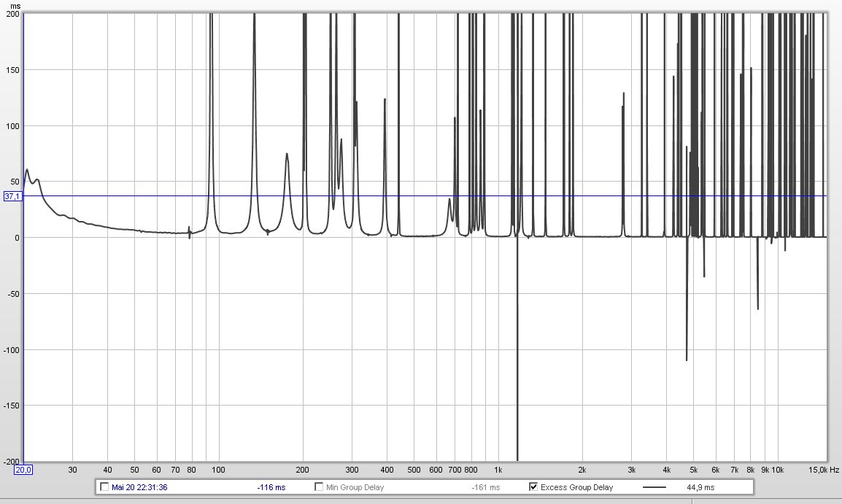Click the Mai 20 22:31:36 legend label

tap(139, 487)
